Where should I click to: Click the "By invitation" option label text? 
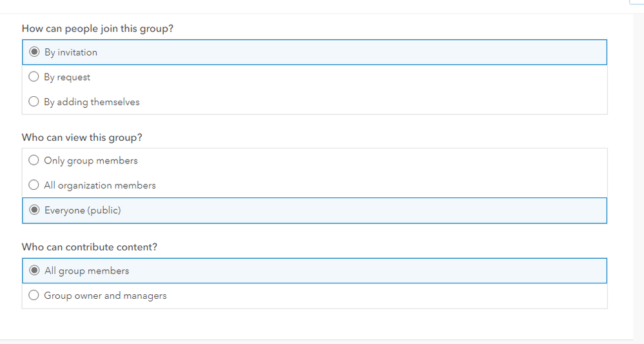pos(71,52)
